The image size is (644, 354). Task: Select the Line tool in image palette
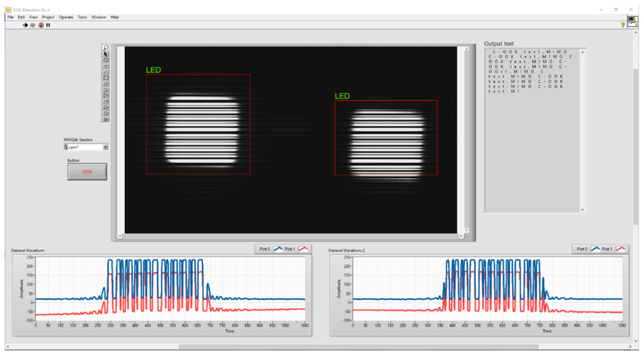click(x=106, y=72)
